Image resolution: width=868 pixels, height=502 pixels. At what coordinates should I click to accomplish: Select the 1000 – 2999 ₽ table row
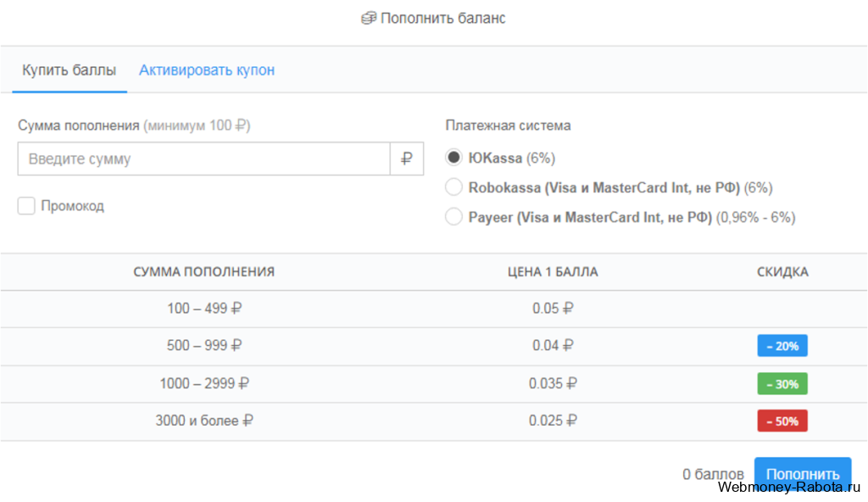point(434,384)
